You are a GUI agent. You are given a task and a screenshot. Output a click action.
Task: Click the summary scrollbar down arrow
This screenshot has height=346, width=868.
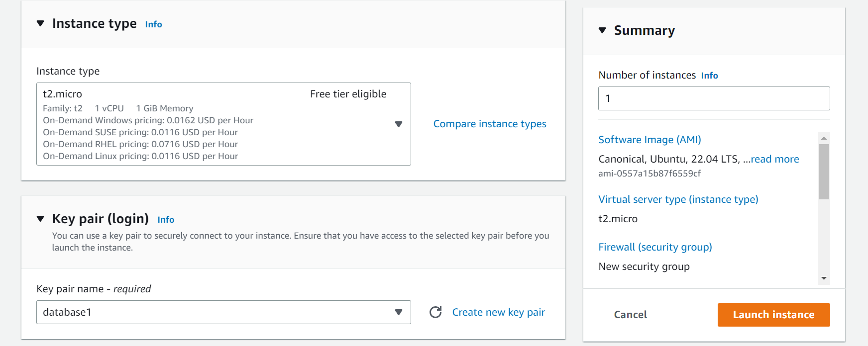824,278
